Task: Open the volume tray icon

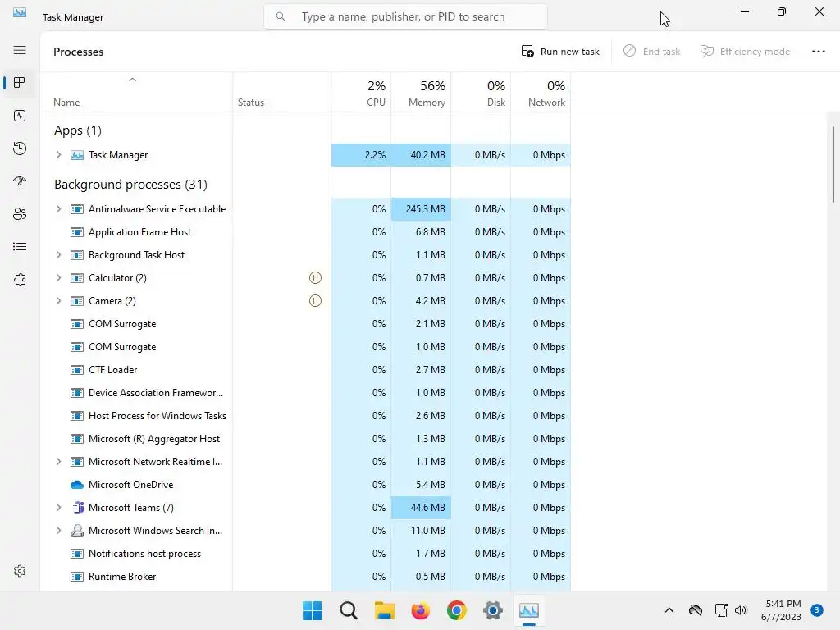Action: point(741,610)
